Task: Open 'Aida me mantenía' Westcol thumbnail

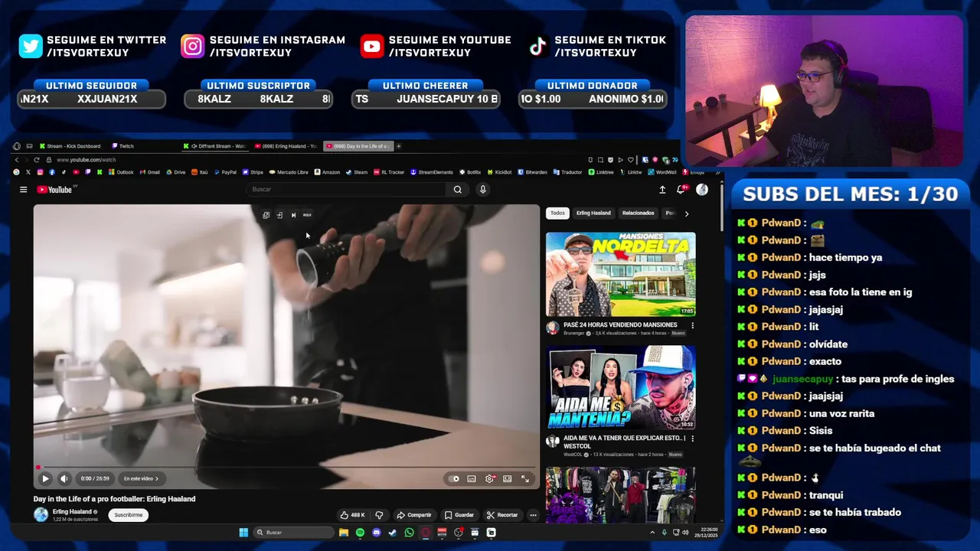Action: (621, 388)
